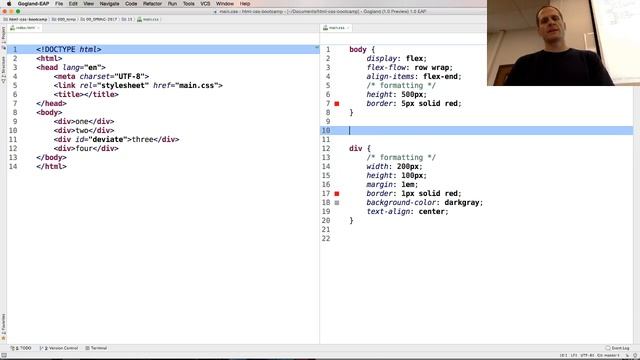This screenshot has height=360, width=640.
Task: Click the webcam video overlay thumbnail
Action: [563, 43]
